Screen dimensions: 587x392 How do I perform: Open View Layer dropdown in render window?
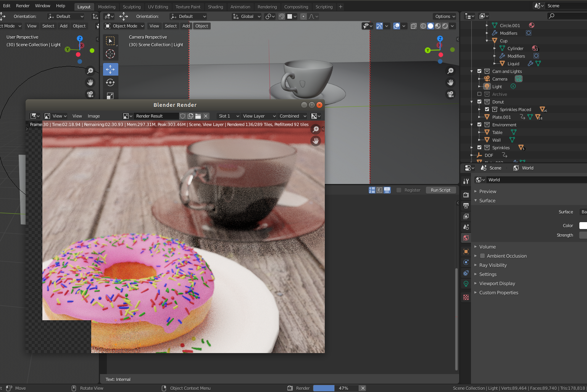pos(259,116)
